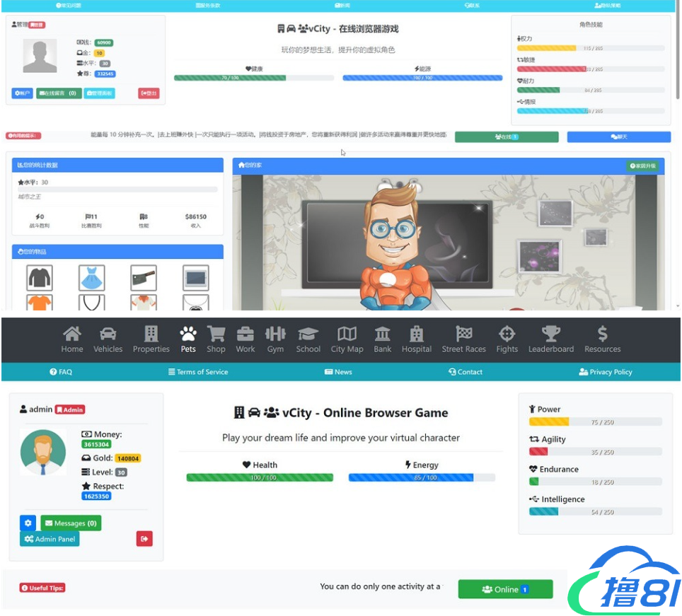Viewport: 682px width, 616px height.
Task: Click the vertical scrollbar on the Chinese page
Action: (x=678, y=50)
